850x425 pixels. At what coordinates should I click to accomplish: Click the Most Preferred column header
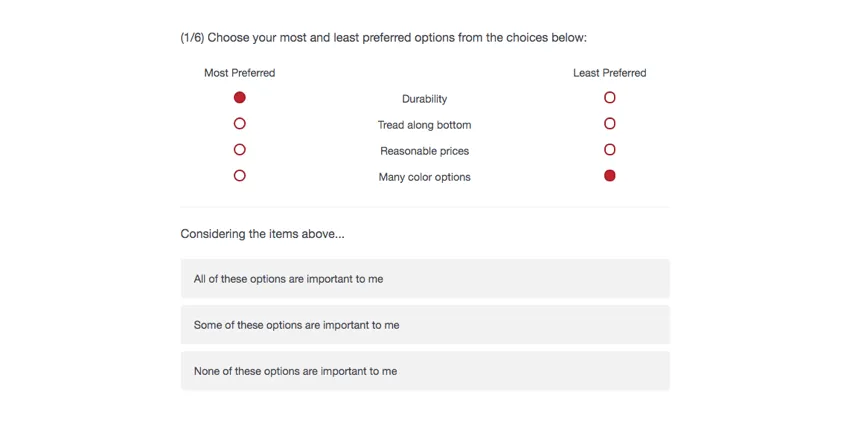pyautogui.click(x=240, y=73)
